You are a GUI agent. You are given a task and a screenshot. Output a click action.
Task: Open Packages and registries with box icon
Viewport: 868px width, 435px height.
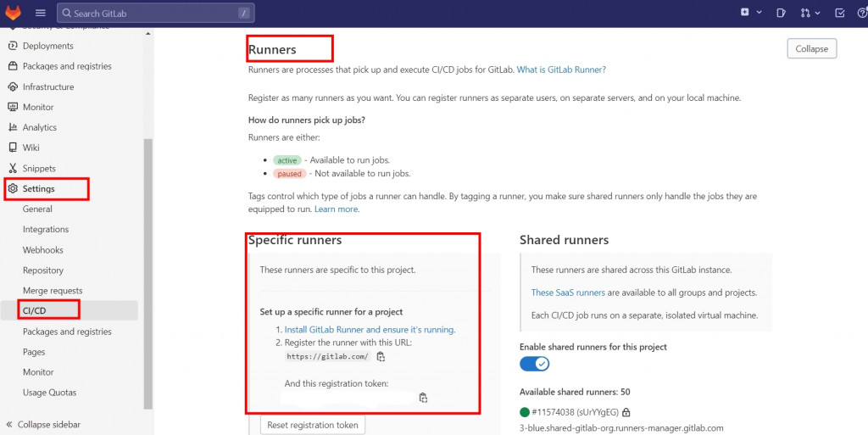click(66, 66)
